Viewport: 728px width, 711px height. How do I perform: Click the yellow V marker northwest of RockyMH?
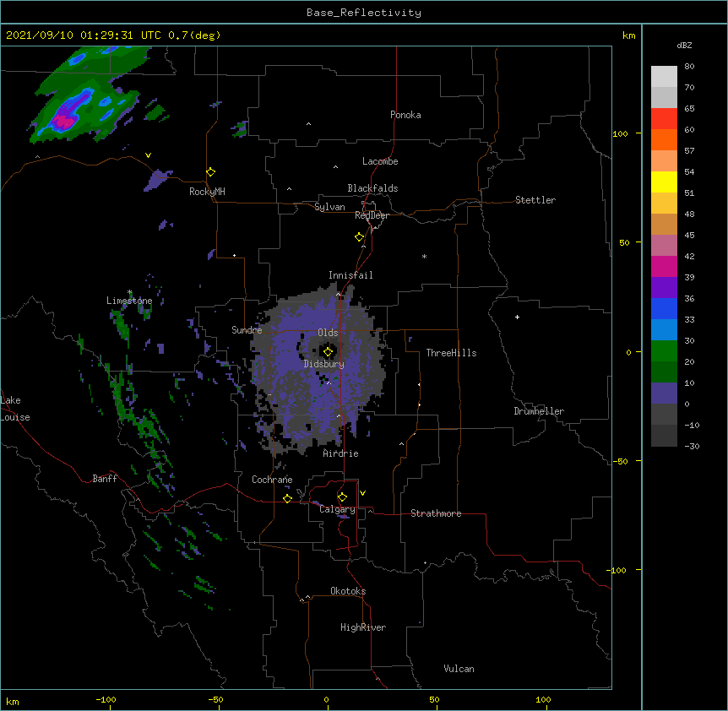(x=148, y=155)
